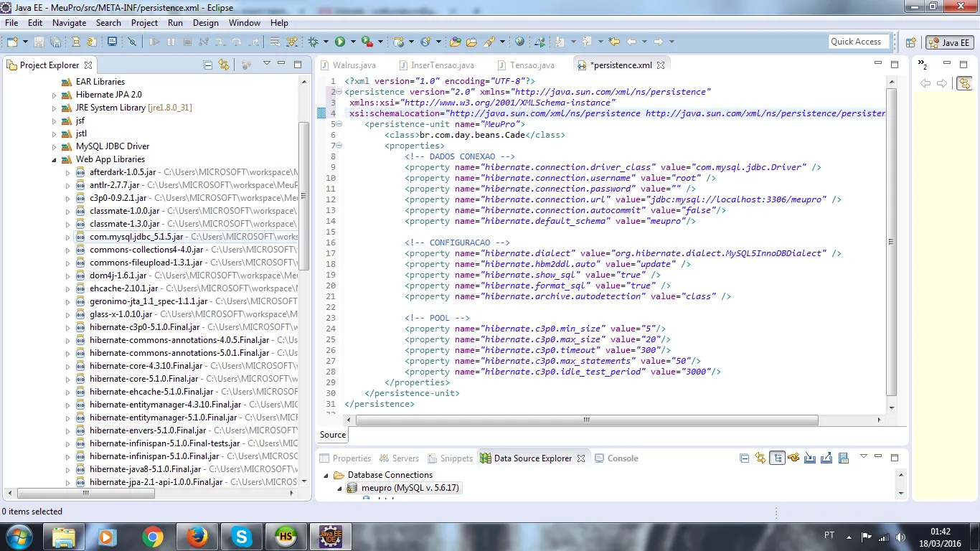Screen dimensions: 980x551
Task: Toggle the tree layout button in Data Source Explorer
Action: pos(777,458)
